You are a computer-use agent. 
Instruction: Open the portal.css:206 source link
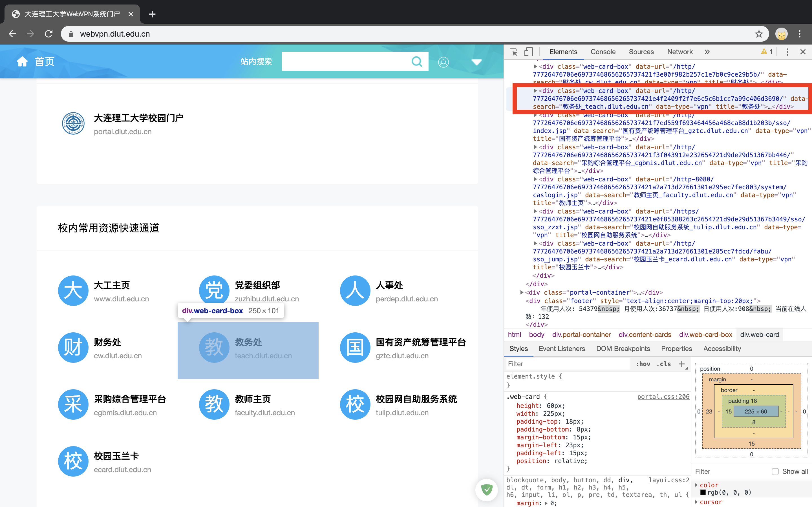pos(663,397)
